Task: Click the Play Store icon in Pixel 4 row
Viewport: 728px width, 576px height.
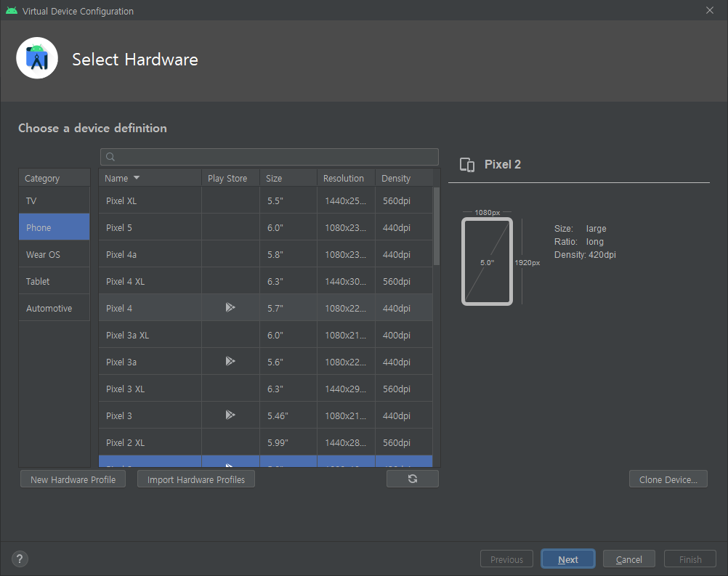Action: [230, 307]
